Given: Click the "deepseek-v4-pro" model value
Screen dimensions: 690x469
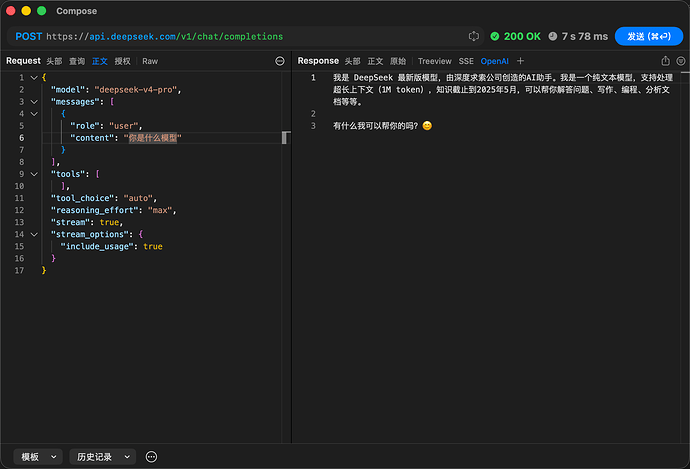Looking at the screenshot, I should click(x=136, y=90).
